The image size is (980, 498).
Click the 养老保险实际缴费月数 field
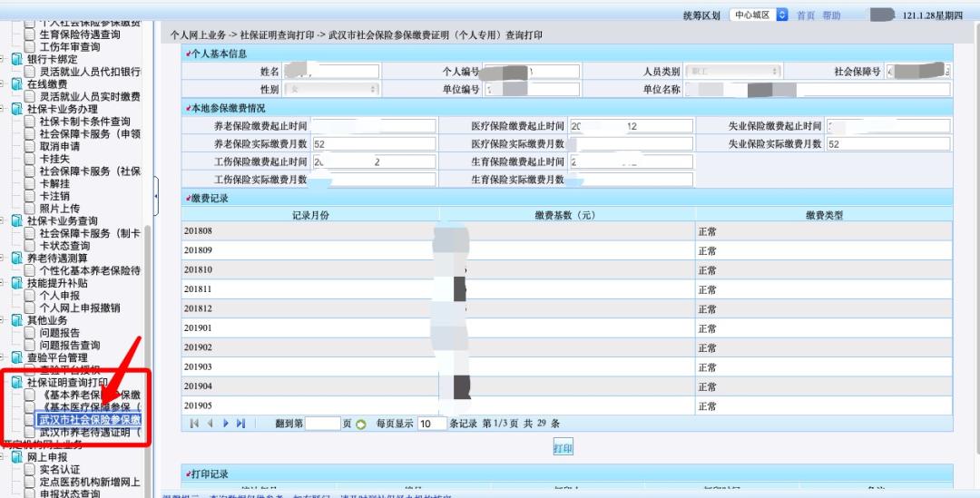374,143
